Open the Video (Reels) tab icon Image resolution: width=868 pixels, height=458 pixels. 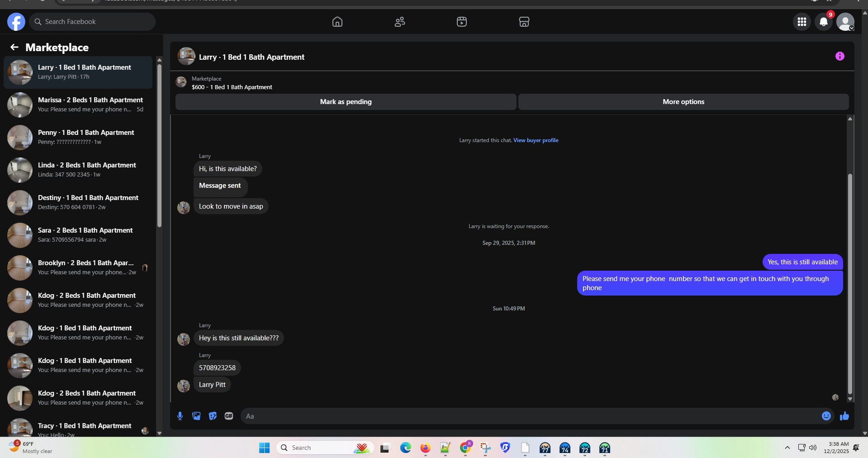pos(462,22)
